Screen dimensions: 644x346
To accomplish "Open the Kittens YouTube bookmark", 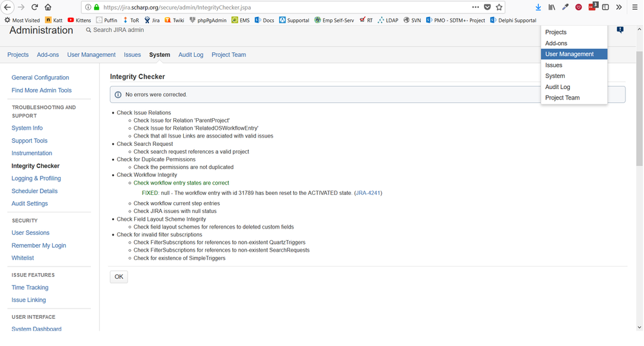I will click(79, 20).
